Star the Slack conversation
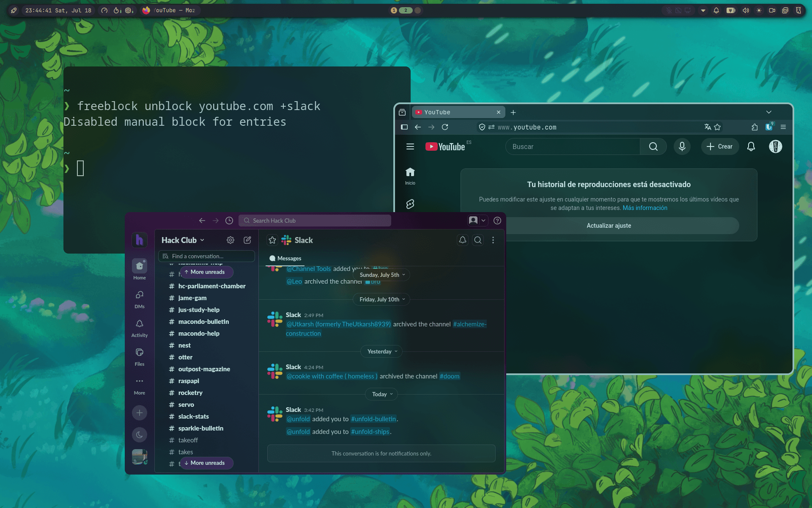Viewport: 812px width, 508px height. point(272,240)
